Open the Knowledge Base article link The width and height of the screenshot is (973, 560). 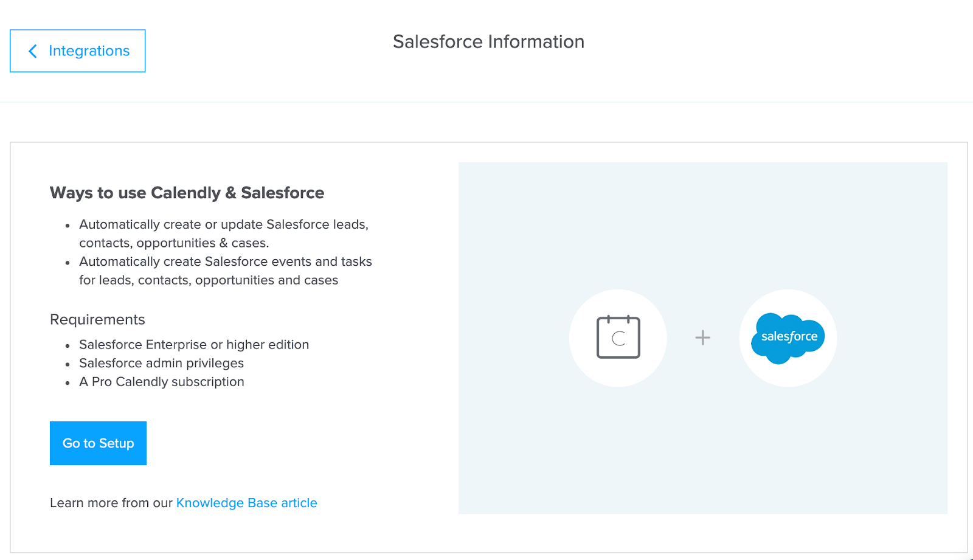pos(246,502)
